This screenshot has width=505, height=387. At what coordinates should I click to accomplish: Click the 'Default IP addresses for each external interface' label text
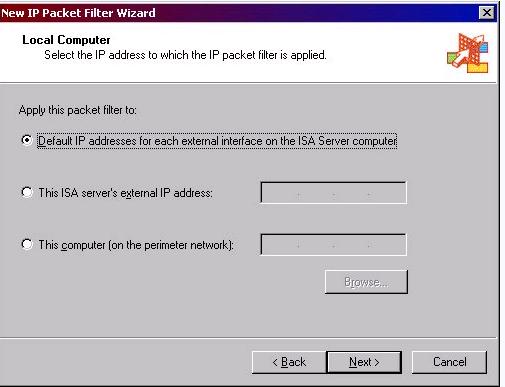coord(217,141)
